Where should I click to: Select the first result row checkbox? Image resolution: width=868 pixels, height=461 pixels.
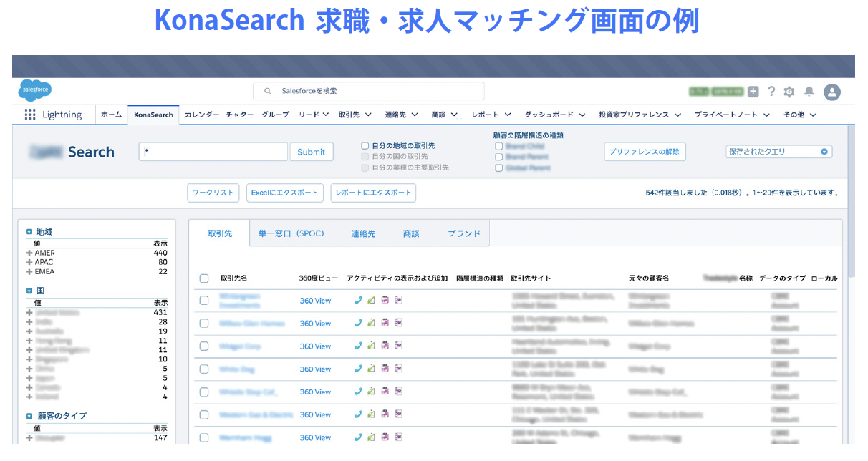point(204,301)
